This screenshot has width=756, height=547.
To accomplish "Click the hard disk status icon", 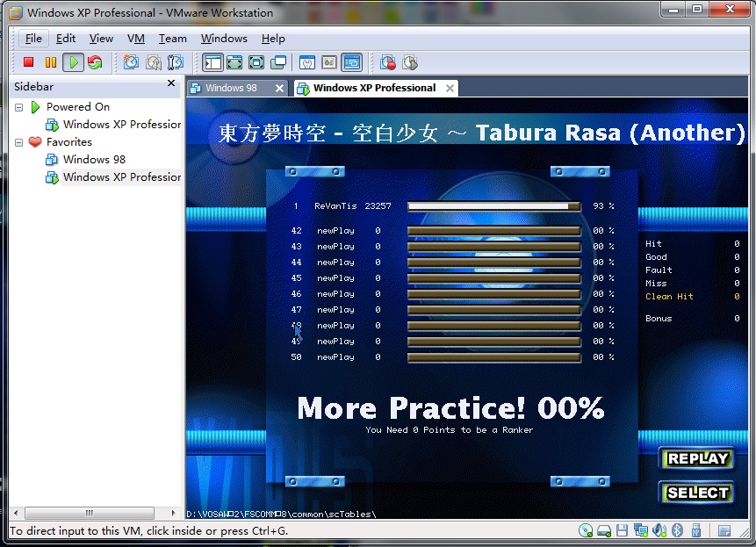I will [604, 531].
